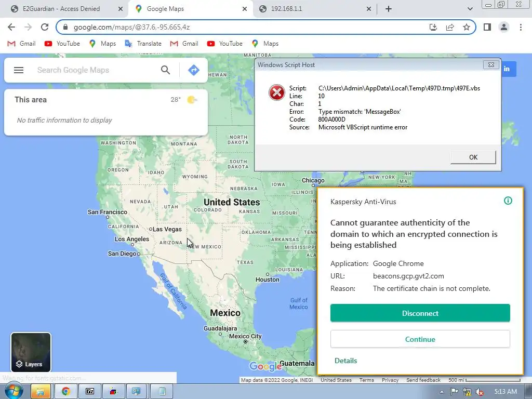532x399 pixels.
Task: Click the weather sun icon beside 28°
Action: pyautogui.click(x=192, y=100)
